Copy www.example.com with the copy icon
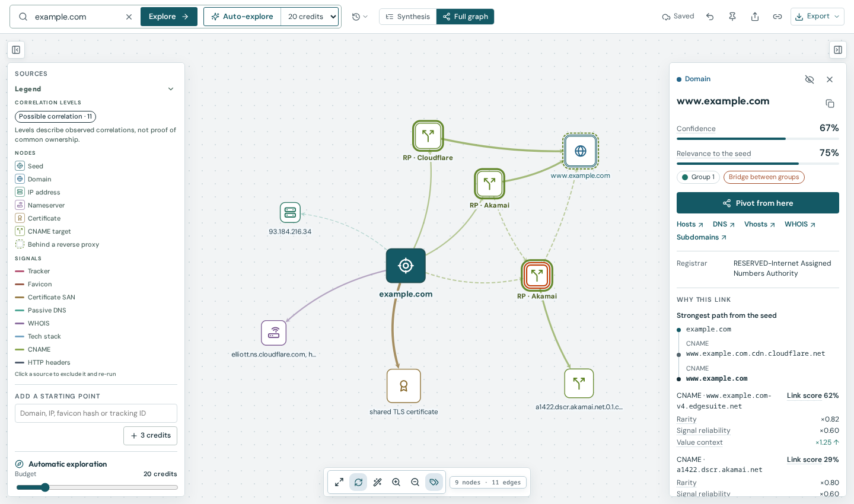Screen dimensions: 854x504 pos(830,104)
